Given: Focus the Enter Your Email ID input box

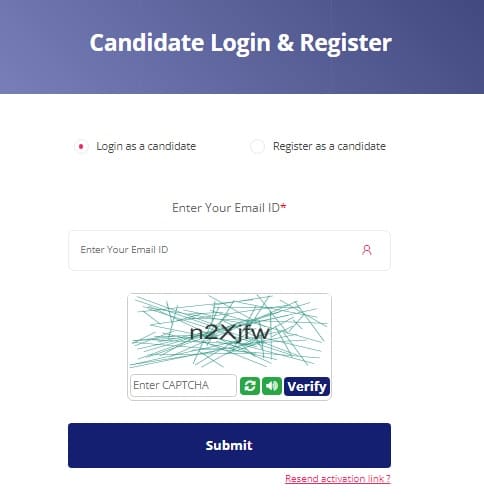Looking at the screenshot, I should pyautogui.click(x=229, y=250).
